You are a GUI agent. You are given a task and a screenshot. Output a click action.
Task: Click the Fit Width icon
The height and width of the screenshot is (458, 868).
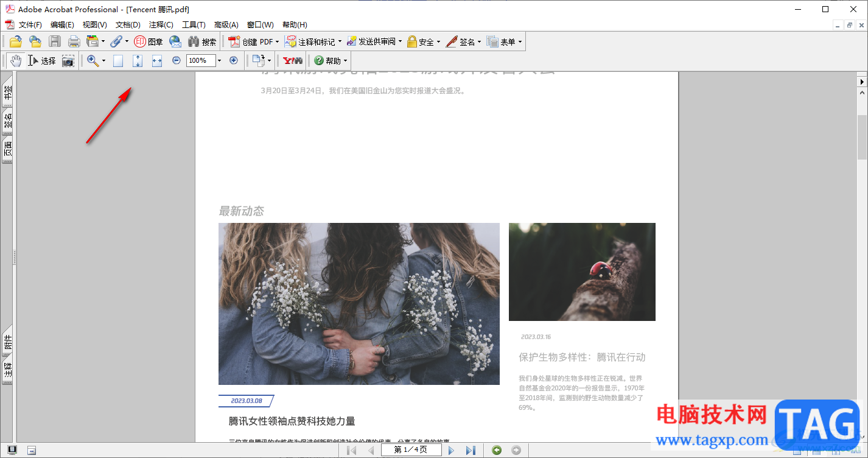157,60
